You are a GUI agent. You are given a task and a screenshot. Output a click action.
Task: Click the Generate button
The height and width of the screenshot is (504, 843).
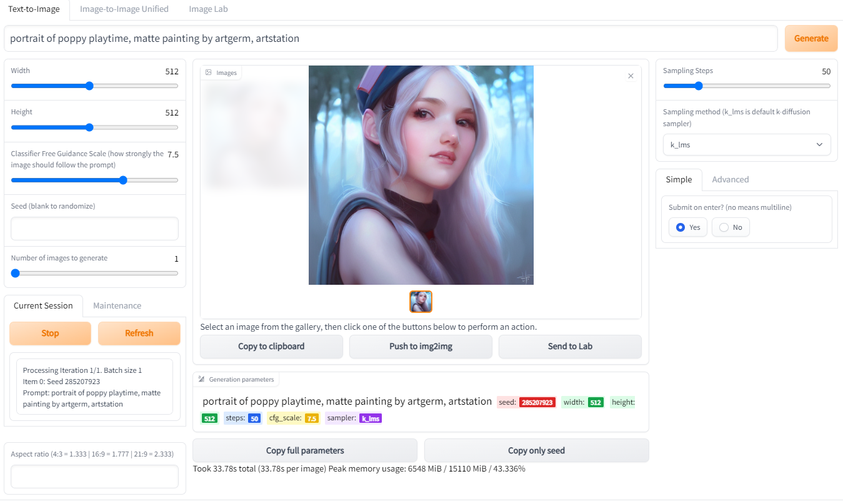[x=811, y=38]
